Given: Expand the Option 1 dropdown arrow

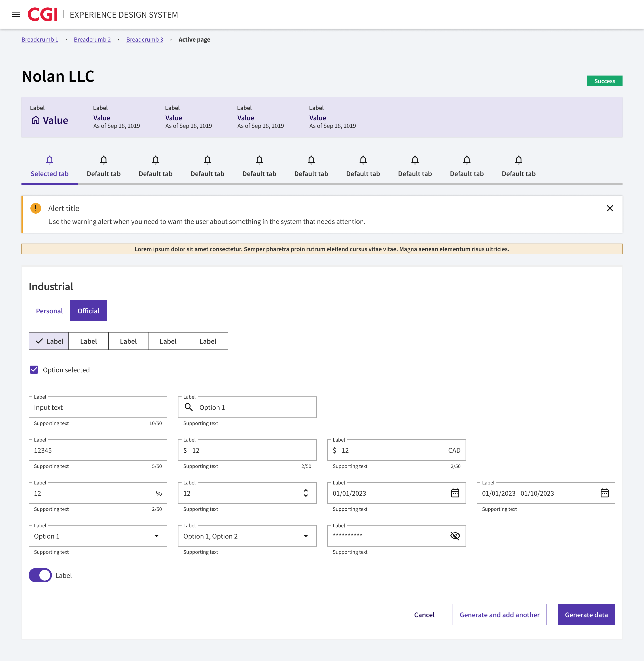Looking at the screenshot, I should click(x=156, y=536).
